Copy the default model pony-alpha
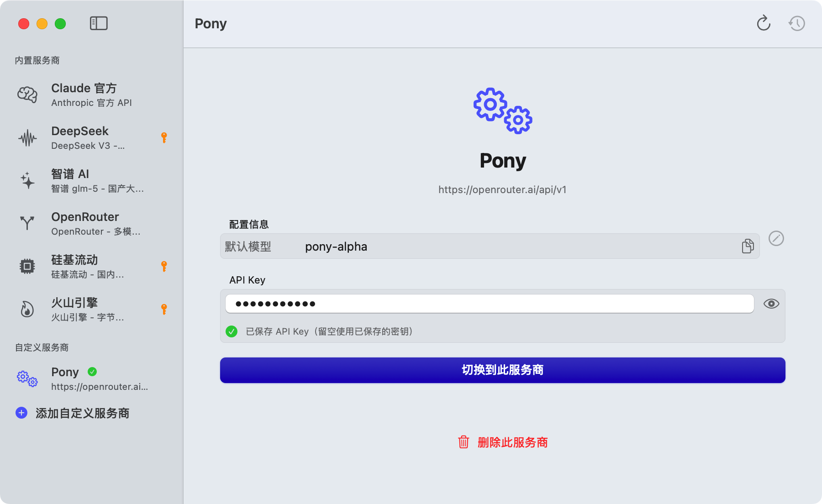Screen dimensions: 822x504 coord(748,246)
